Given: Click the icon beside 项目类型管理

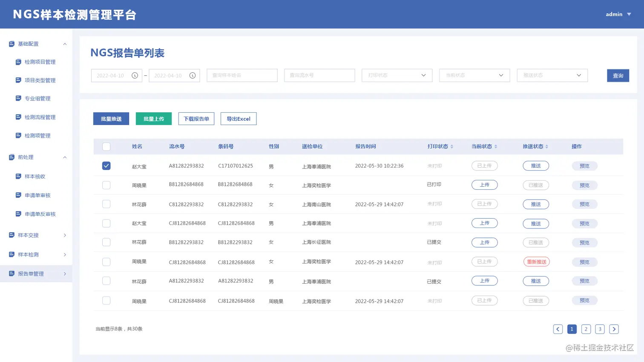Looking at the screenshot, I should (18, 80).
